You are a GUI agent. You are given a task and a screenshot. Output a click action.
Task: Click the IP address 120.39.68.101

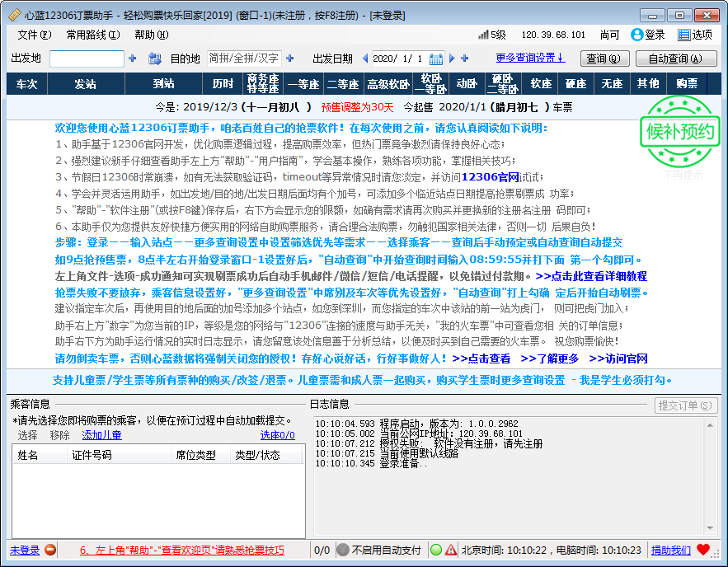(x=553, y=35)
